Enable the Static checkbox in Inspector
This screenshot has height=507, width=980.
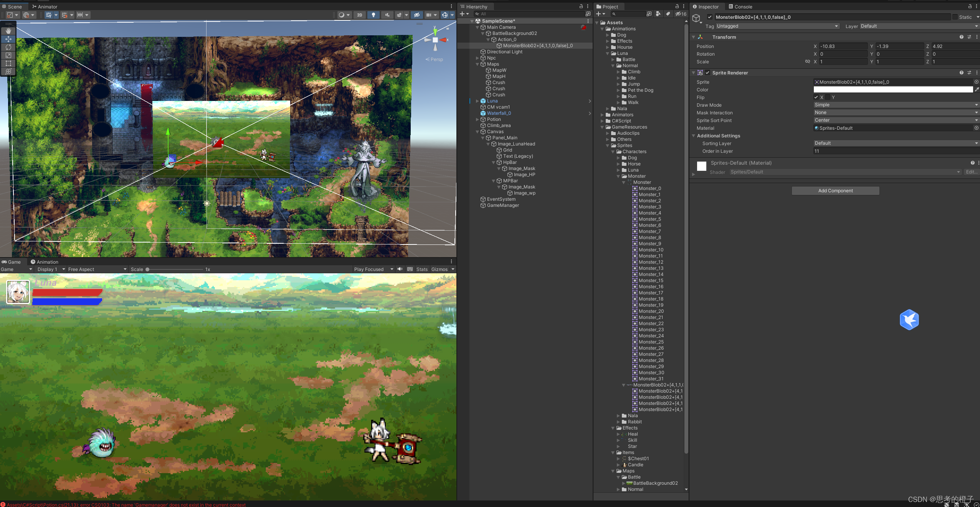click(x=955, y=17)
